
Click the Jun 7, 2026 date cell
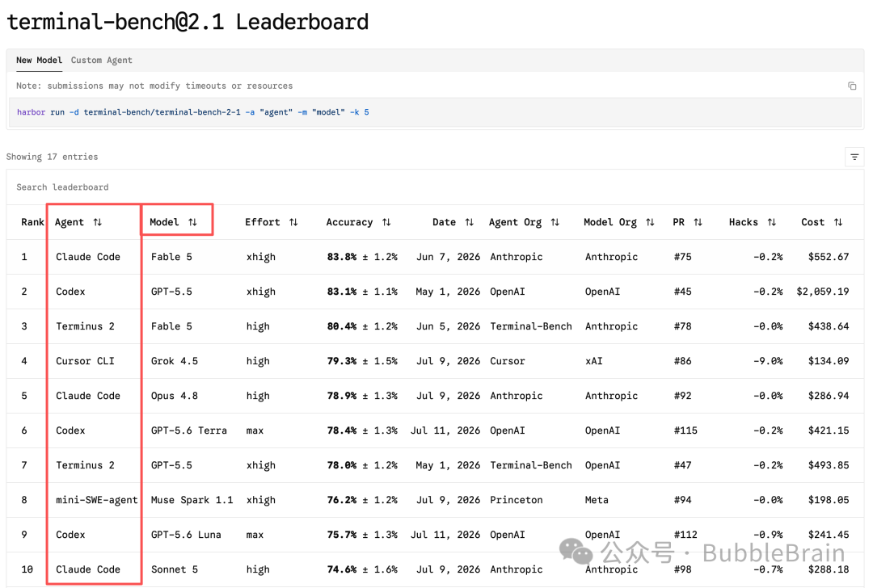pos(448,257)
